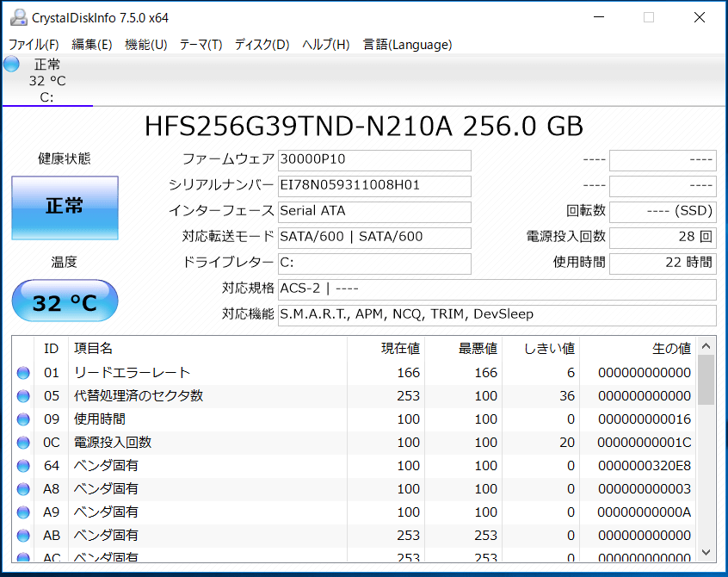Screen dimensions: 728x577
Task: Click status circle of row A8 ベンダ固有
Action: (x=23, y=489)
